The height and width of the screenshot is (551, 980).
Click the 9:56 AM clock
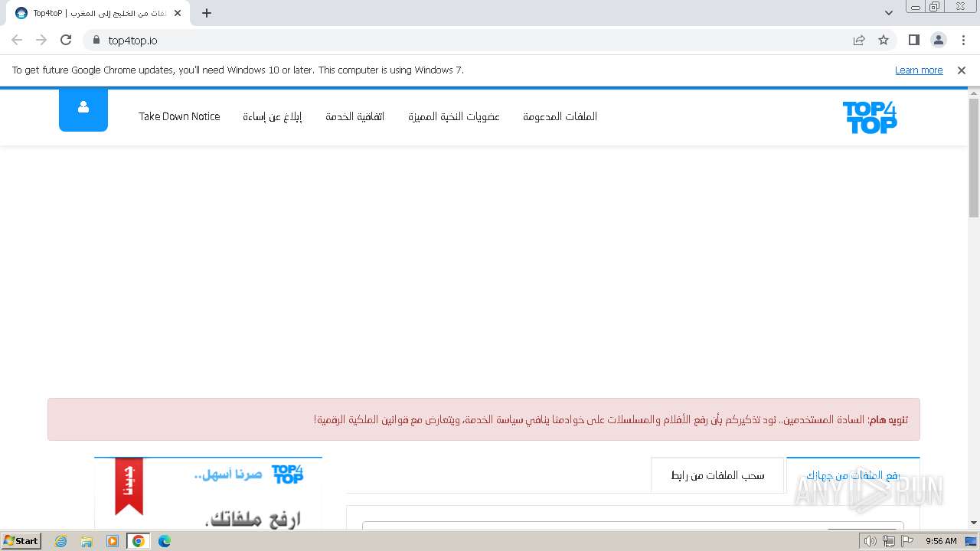pos(941,541)
